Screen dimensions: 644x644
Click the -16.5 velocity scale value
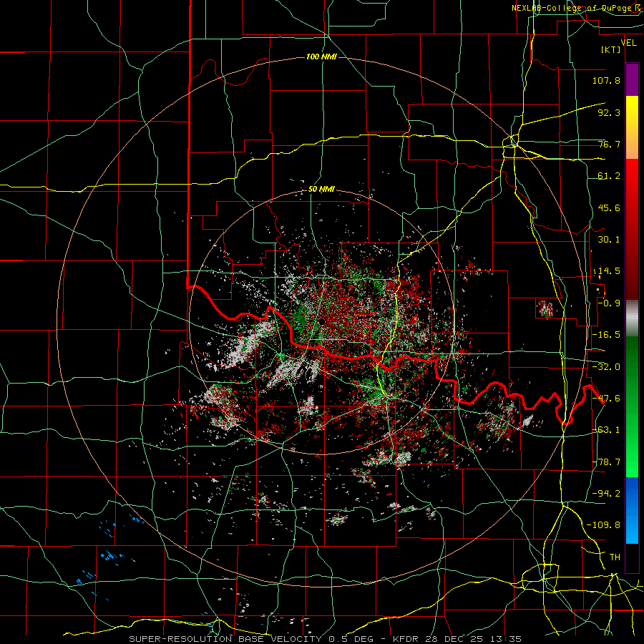(x=606, y=335)
